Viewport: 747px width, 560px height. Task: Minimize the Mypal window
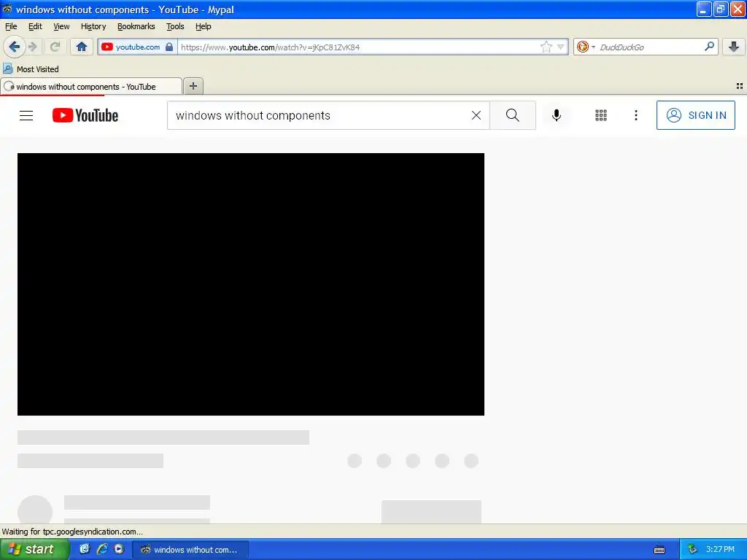pos(703,9)
